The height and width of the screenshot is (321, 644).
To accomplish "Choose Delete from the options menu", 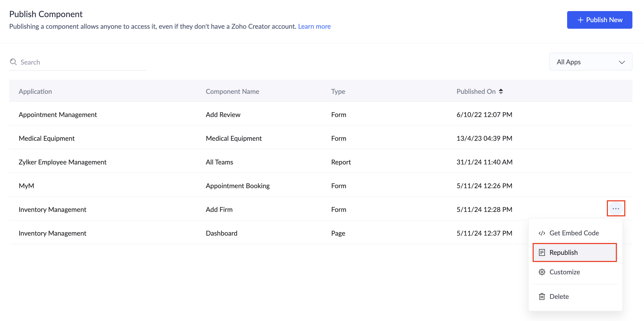I will click(559, 296).
